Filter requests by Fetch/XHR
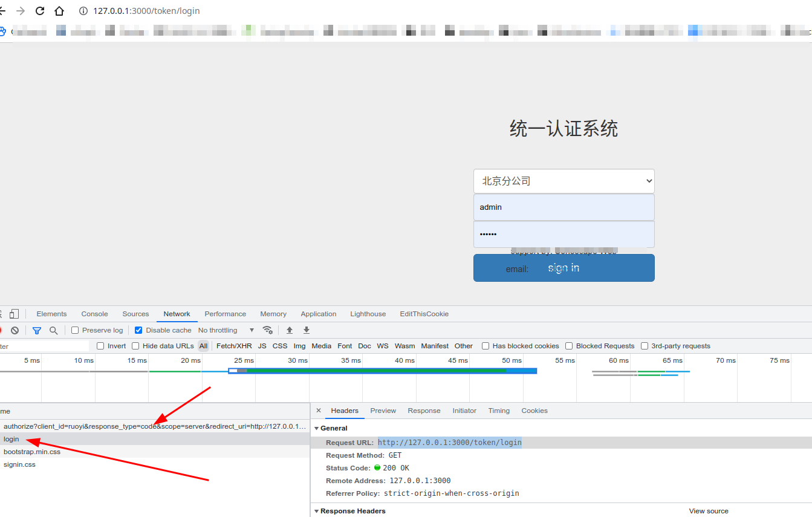The image size is (812, 517). 234,346
